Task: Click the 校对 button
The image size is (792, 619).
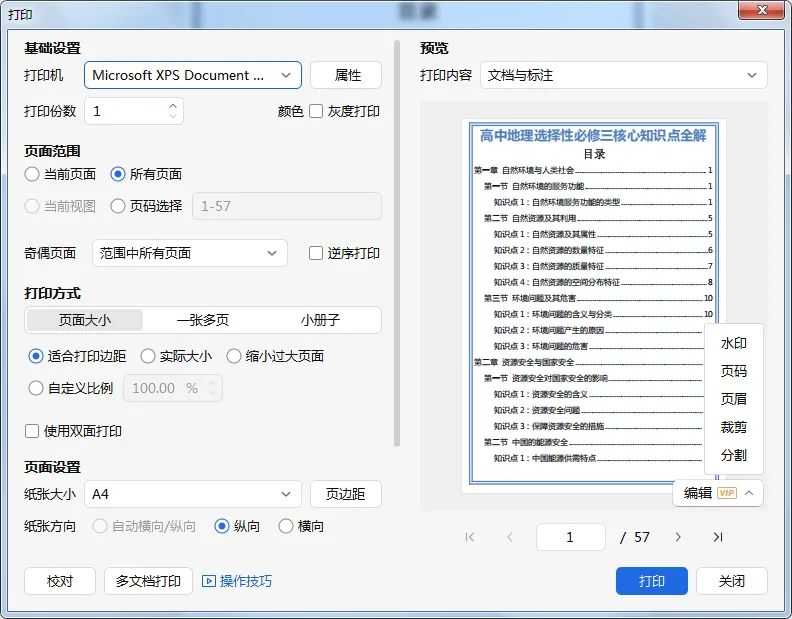Action: coord(60,581)
